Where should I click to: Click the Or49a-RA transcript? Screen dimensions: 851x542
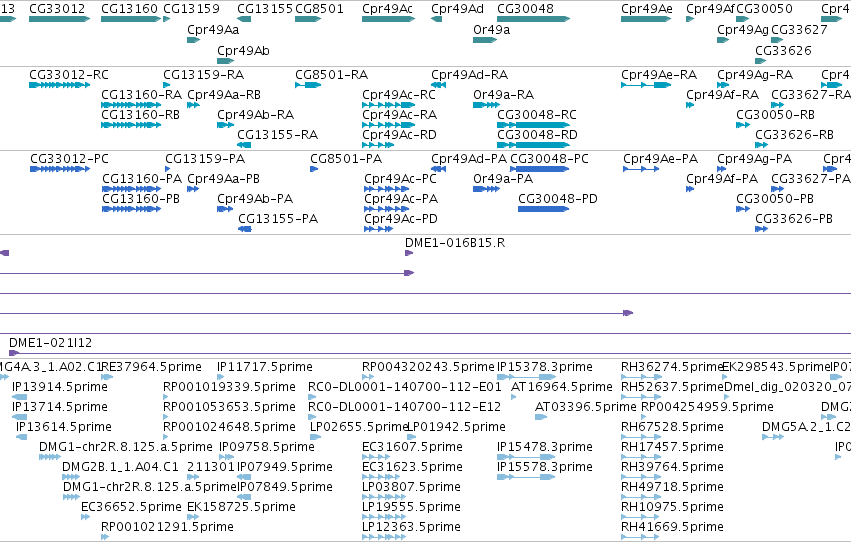point(486,105)
